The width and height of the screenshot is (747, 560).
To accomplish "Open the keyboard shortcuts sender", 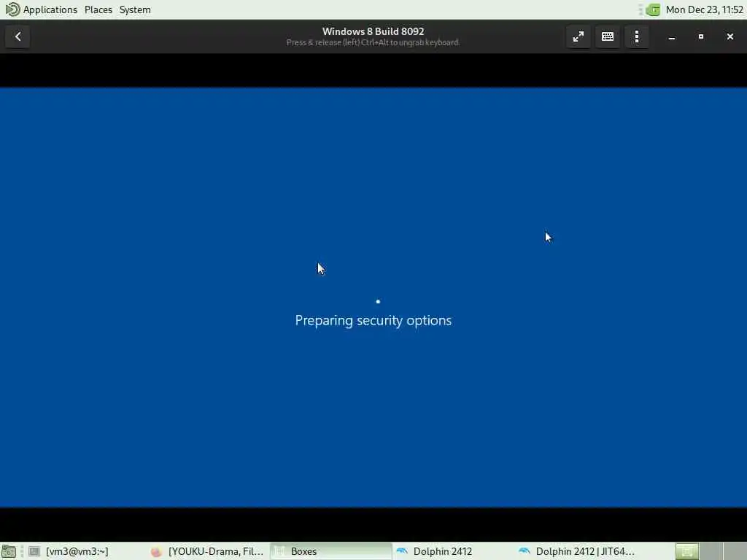I will pos(608,36).
